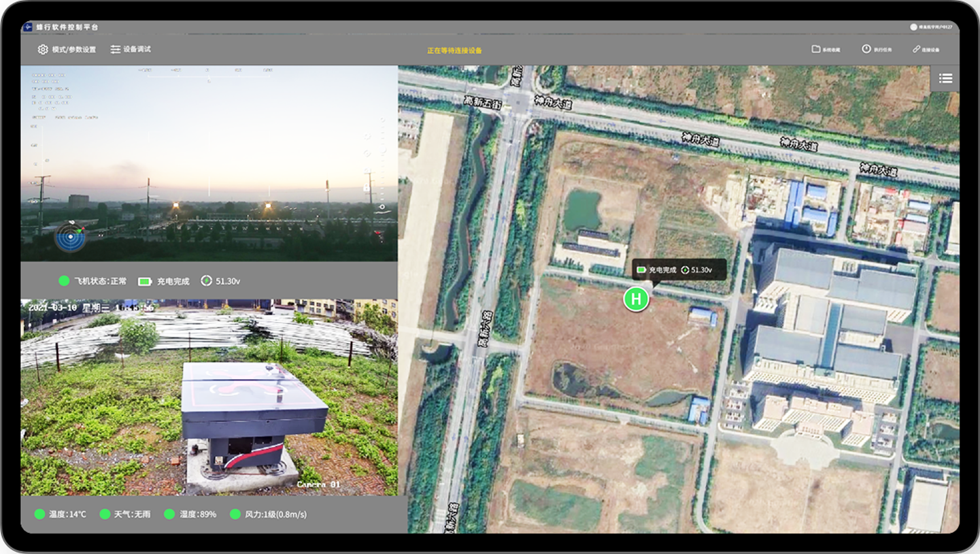The width and height of the screenshot is (980, 554).
Task: Click the radar compass widget in drone view
Action: [70, 237]
